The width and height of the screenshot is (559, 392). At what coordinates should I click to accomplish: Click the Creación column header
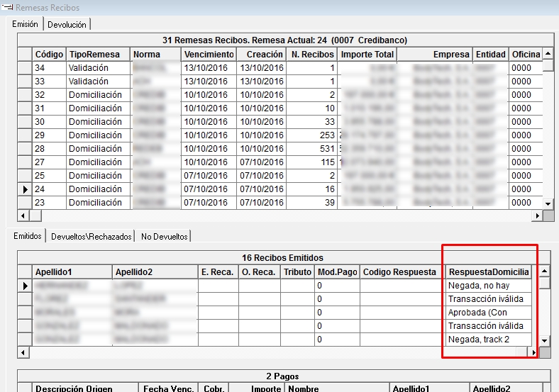[x=262, y=54]
